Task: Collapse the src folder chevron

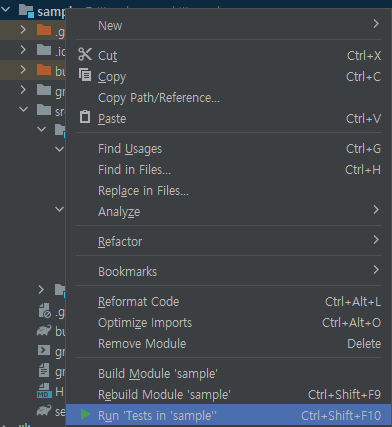Action: click(x=23, y=109)
